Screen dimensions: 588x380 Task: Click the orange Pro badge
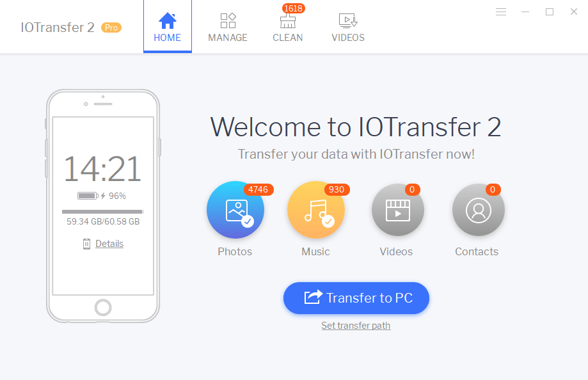point(111,28)
